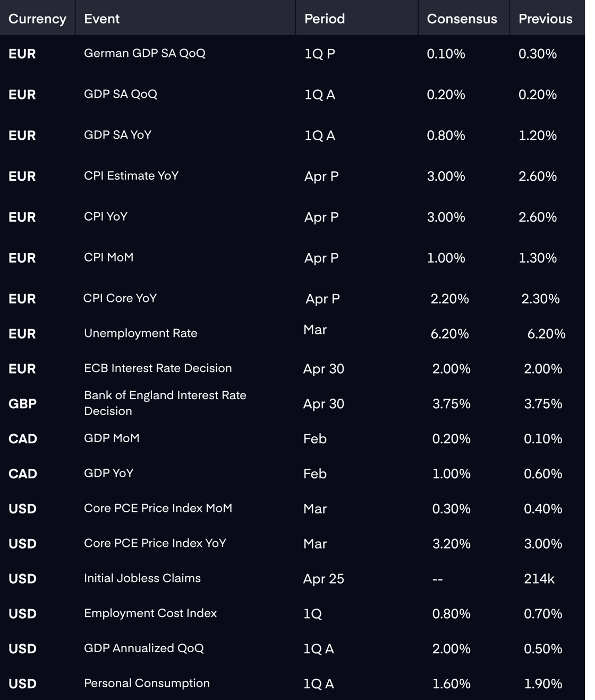Viewport: 595px width, 700px height.
Task: Select the Period column header
Action: (x=325, y=19)
